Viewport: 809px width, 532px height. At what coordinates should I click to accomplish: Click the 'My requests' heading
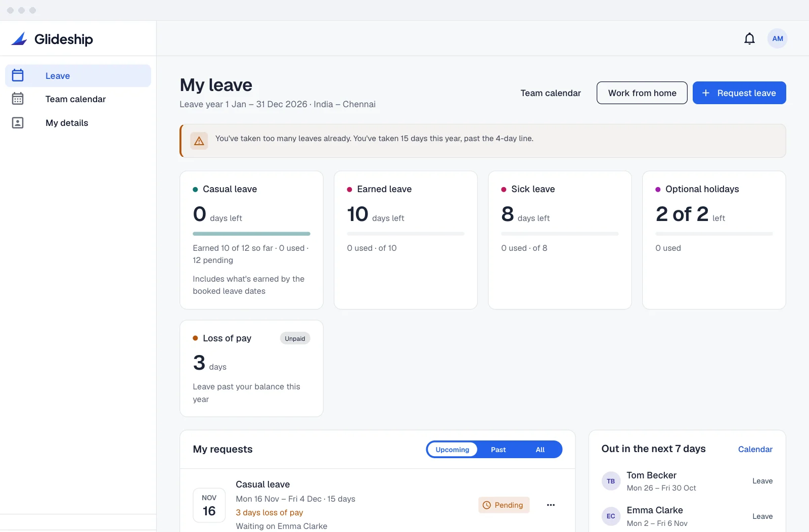coord(222,449)
